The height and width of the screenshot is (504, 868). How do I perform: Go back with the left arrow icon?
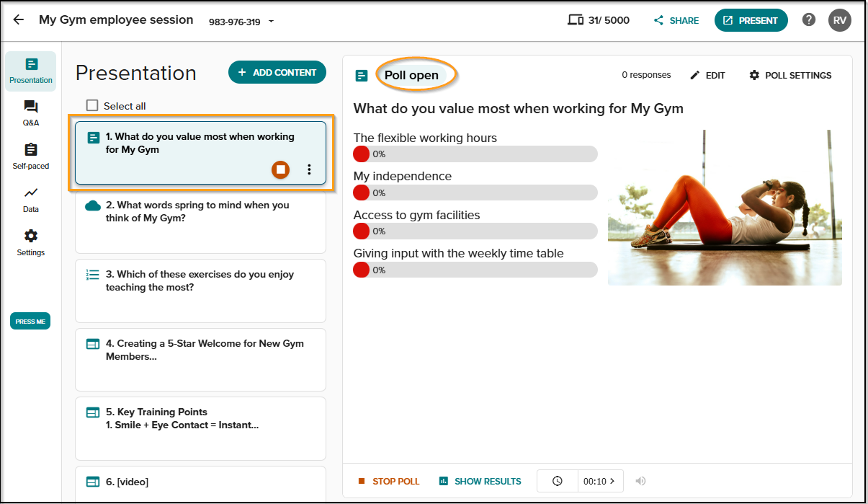[19, 20]
